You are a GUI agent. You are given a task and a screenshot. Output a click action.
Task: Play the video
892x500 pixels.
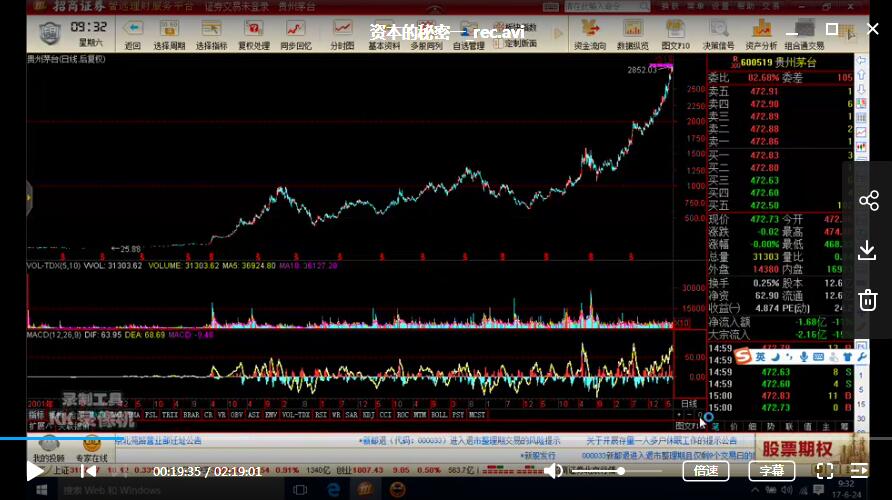(x=35, y=471)
